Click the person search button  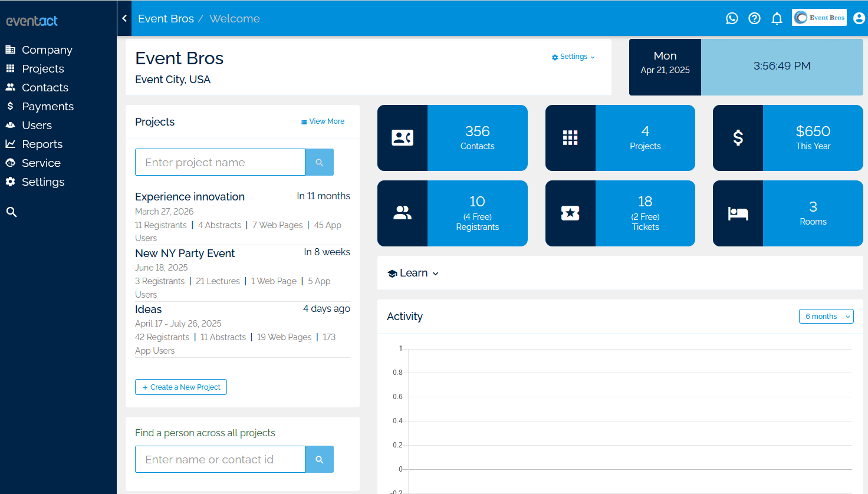[x=320, y=459]
